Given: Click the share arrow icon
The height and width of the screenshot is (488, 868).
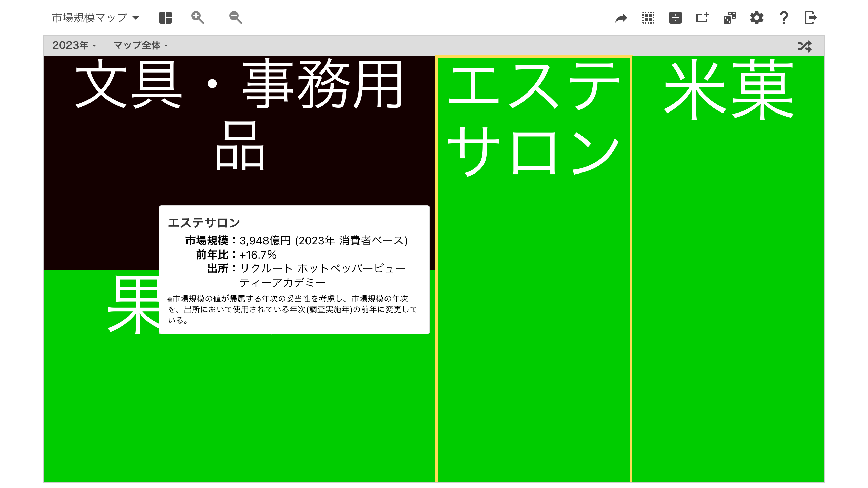Looking at the screenshot, I should (621, 18).
